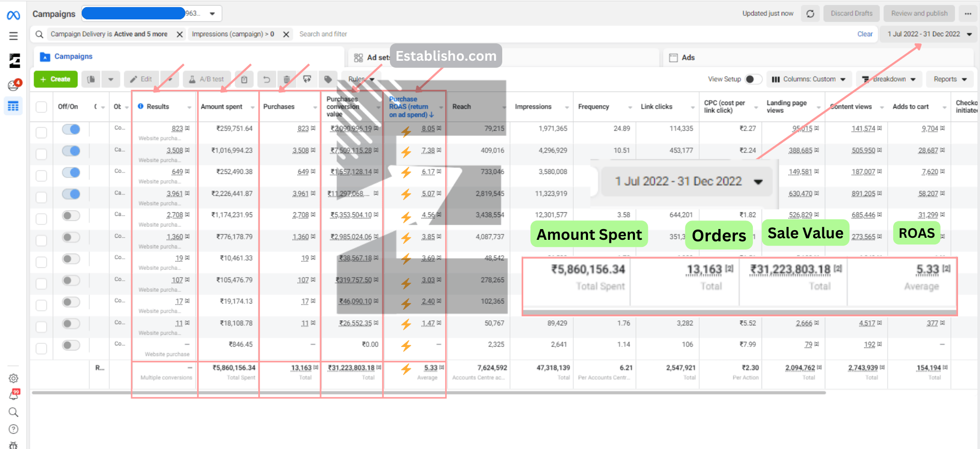Click the refresh icon next to Updated just now
Screen dimensions: 980x449
tap(810, 14)
